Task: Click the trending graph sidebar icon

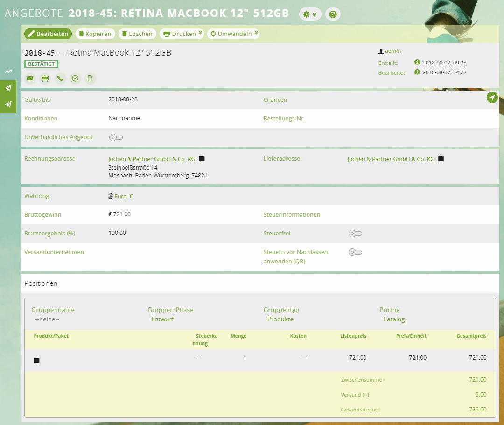Action: [x=8, y=71]
